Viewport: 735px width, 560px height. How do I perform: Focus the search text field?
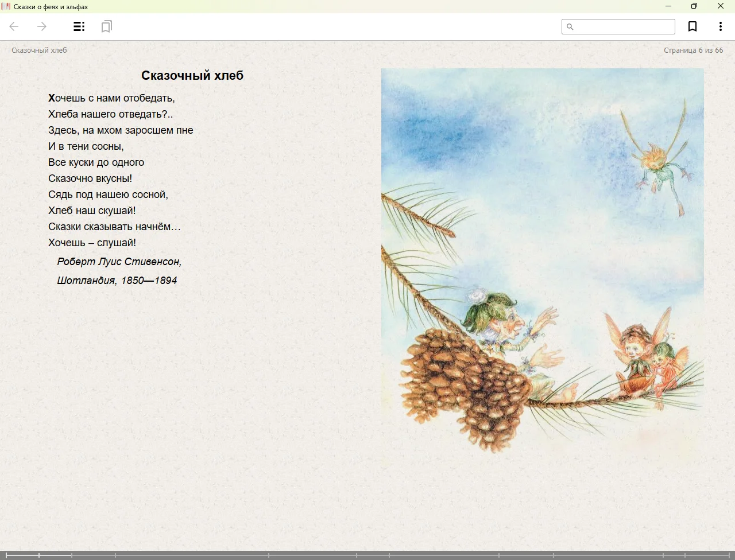coord(624,27)
